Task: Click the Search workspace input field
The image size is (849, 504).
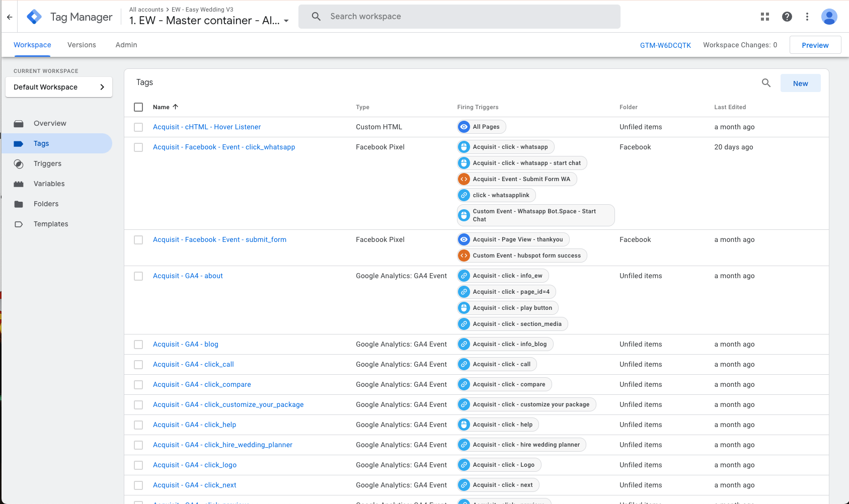Action: (459, 17)
